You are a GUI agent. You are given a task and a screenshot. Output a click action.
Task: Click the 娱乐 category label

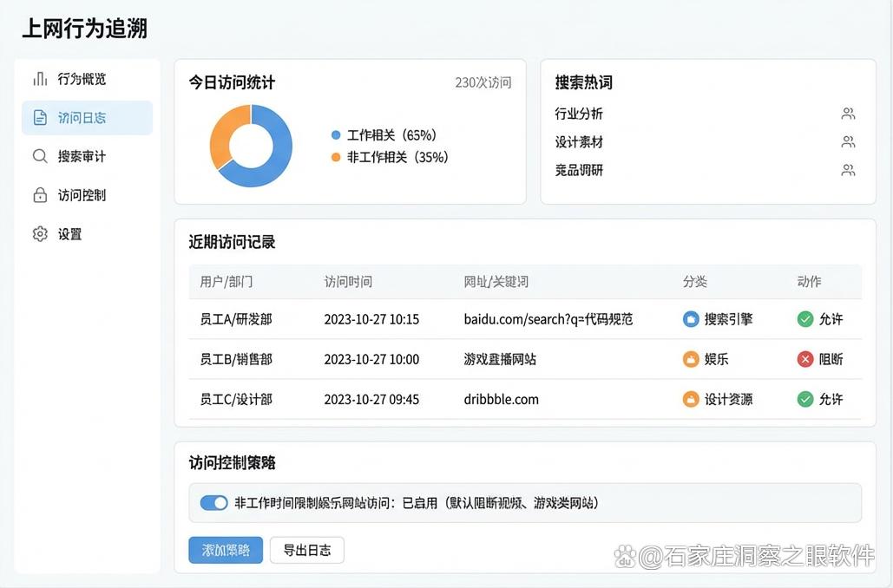[x=717, y=359]
